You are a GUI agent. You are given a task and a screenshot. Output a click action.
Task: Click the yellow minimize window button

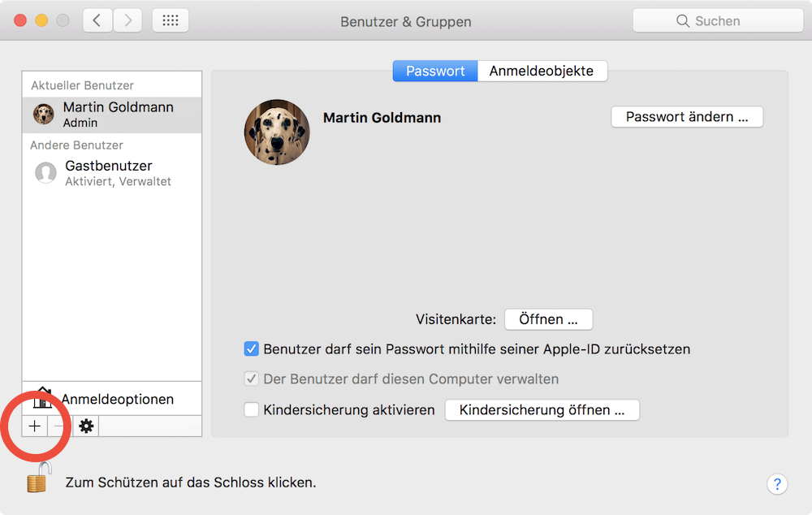click(41, 21)
